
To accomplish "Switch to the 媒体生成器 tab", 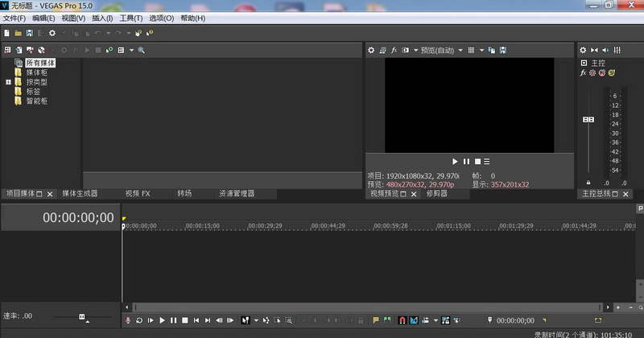I will (80, 193).
